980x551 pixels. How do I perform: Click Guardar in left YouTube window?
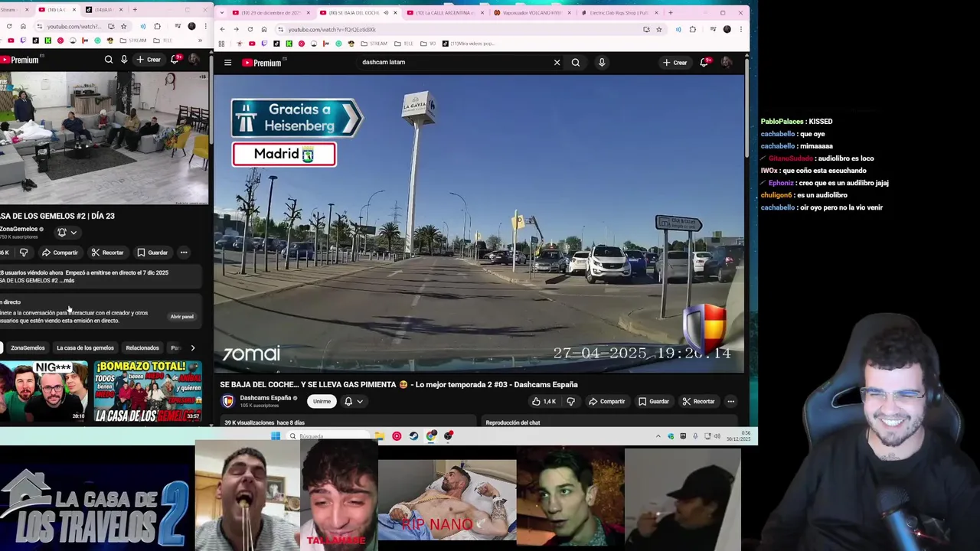(x=152, y=253)
